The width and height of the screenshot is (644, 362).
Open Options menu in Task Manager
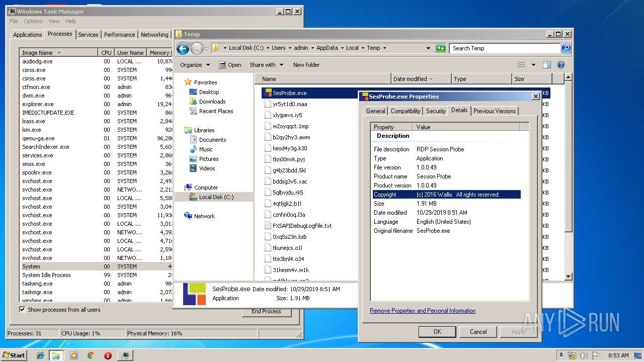pyautogui.click(x=33, y=21)
